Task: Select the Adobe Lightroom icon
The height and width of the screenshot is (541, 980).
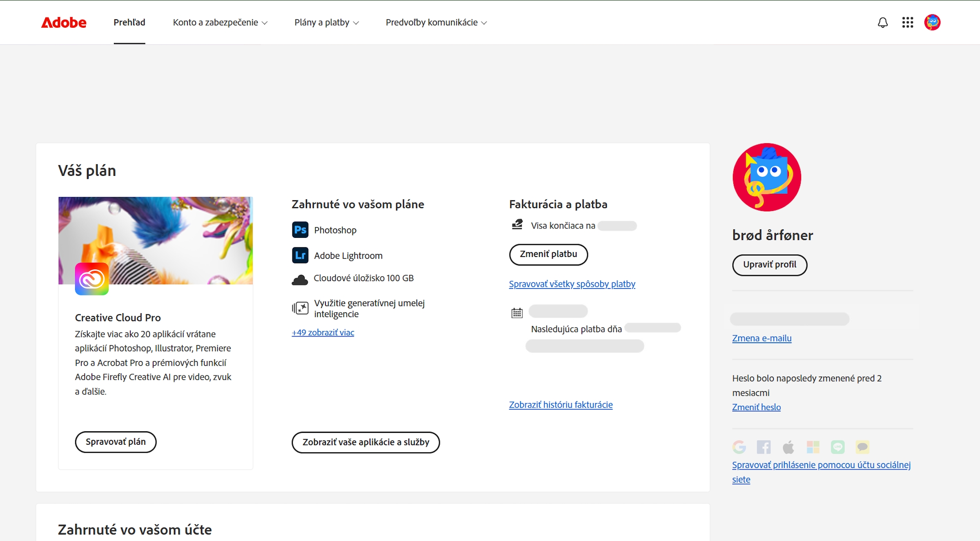Action: tap(300, 255)
